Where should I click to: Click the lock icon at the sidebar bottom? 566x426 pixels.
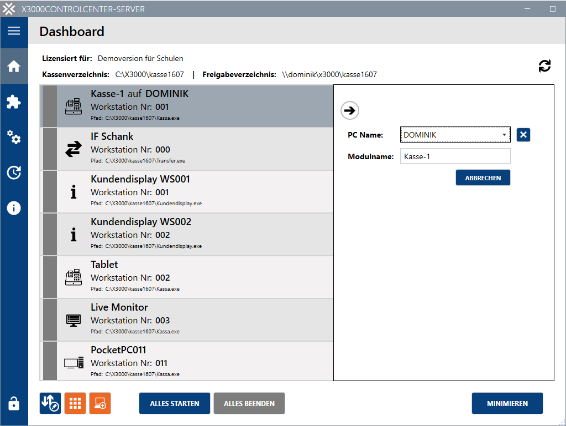coord(14,403)
